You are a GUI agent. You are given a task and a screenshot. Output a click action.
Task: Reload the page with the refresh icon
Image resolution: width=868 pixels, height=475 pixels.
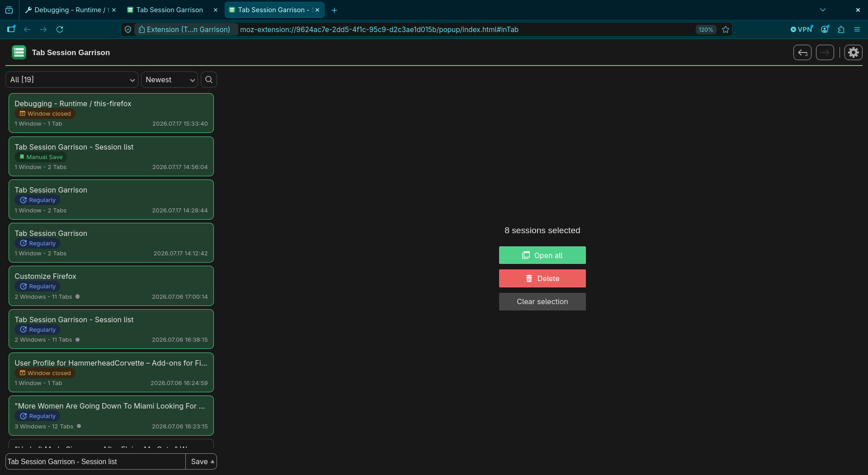[x=60, y=29]
